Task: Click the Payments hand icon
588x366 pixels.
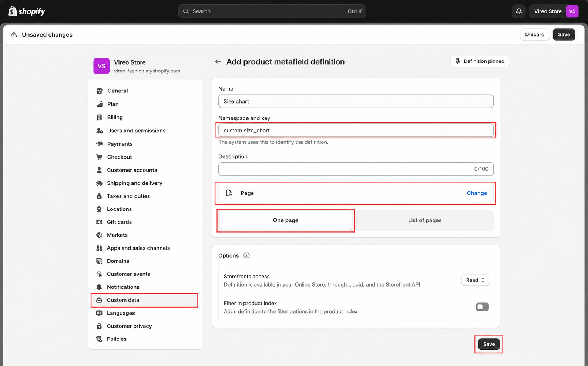Action: pyautogui.click(x=99, y=144)
